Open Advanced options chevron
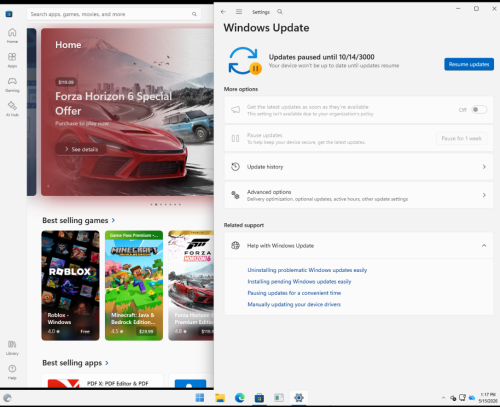 tap(484, 195)
